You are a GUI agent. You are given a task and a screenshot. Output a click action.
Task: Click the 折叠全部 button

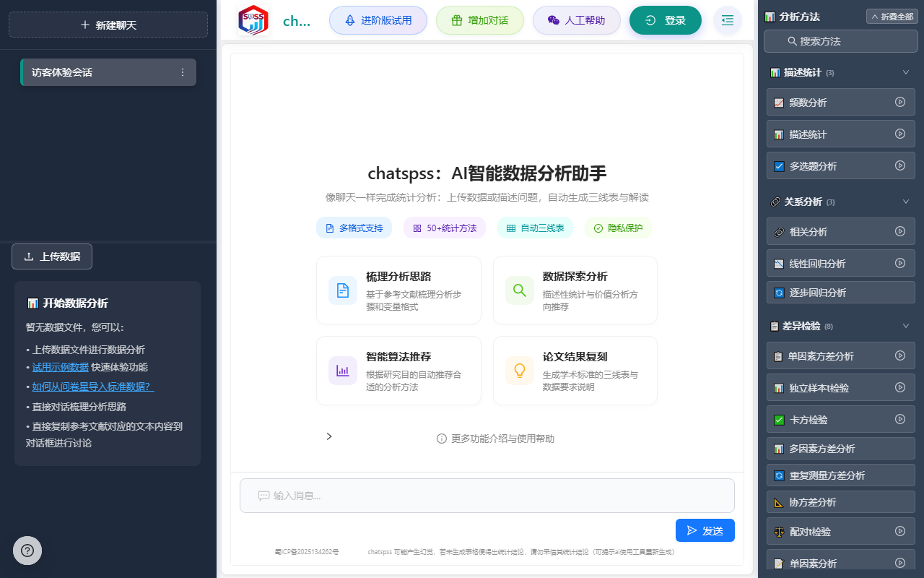pos(892,17)
